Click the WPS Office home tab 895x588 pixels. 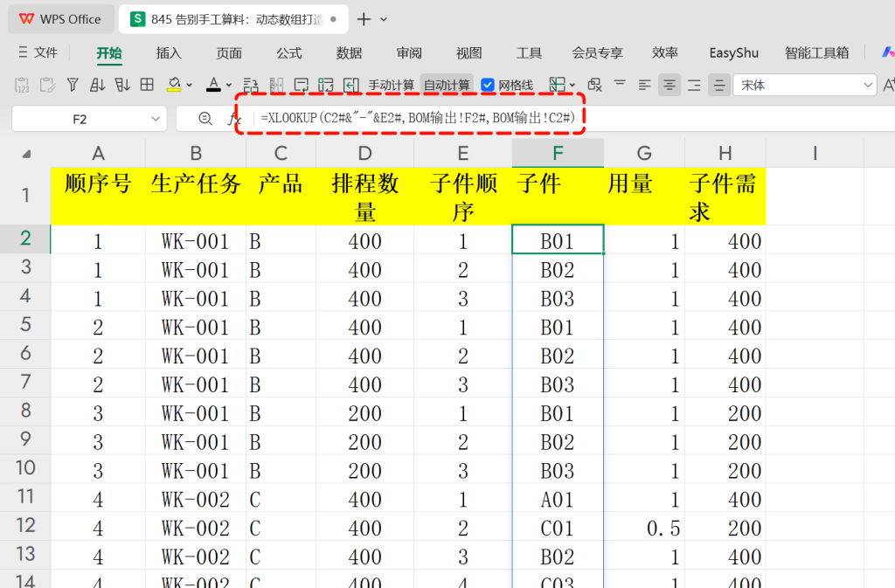(60, 19)
